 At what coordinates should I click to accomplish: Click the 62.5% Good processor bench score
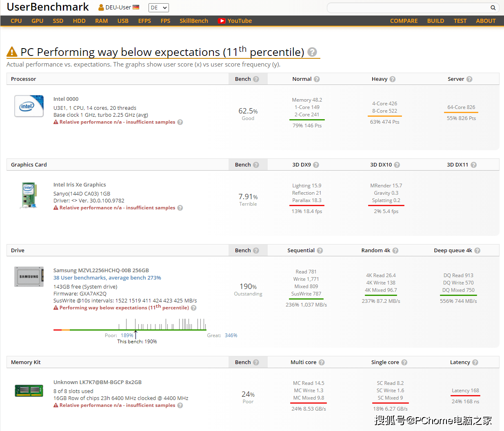(248, 114)
